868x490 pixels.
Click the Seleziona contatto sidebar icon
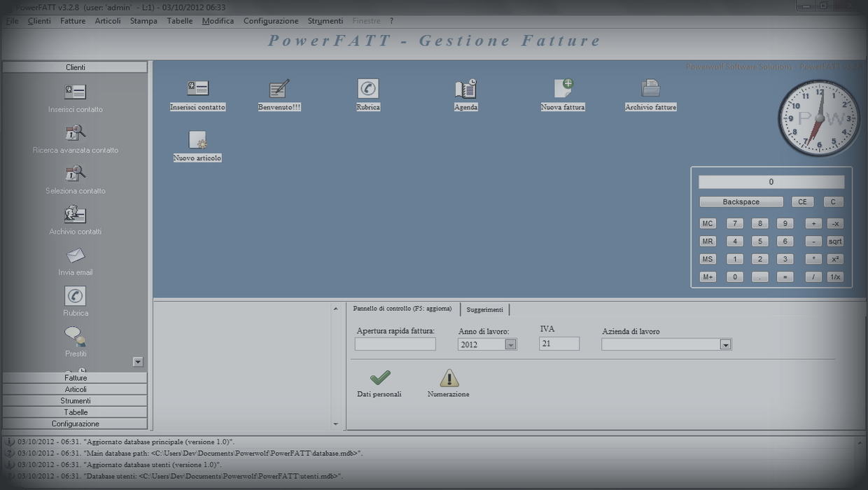[x=75, y=173]
